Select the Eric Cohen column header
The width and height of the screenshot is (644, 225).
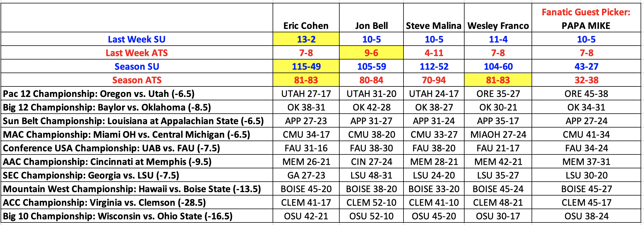(306, 26)
